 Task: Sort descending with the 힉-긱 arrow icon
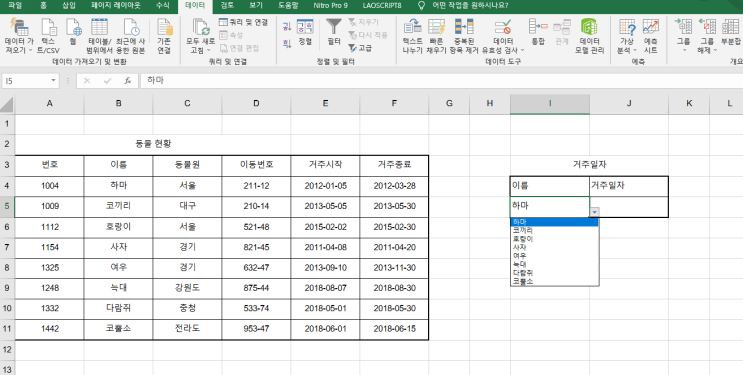(286, 43)
